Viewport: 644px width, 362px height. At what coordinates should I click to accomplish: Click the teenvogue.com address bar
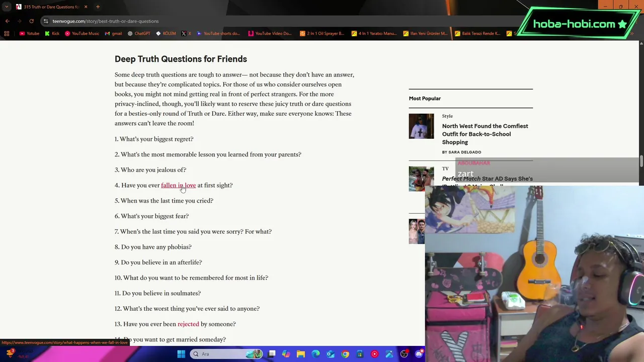pos(282,21)
